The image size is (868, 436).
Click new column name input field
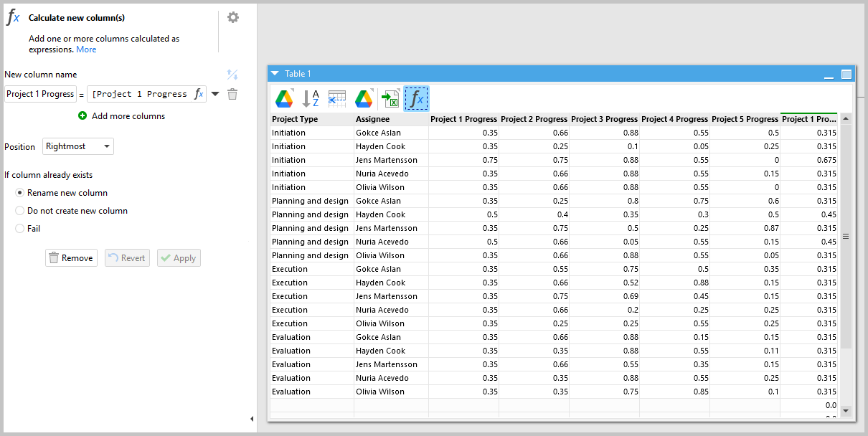(x=40, y=94)
